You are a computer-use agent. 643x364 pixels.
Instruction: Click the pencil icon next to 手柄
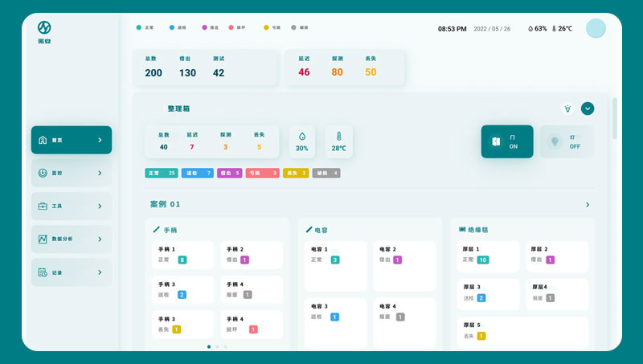(157, 230)
